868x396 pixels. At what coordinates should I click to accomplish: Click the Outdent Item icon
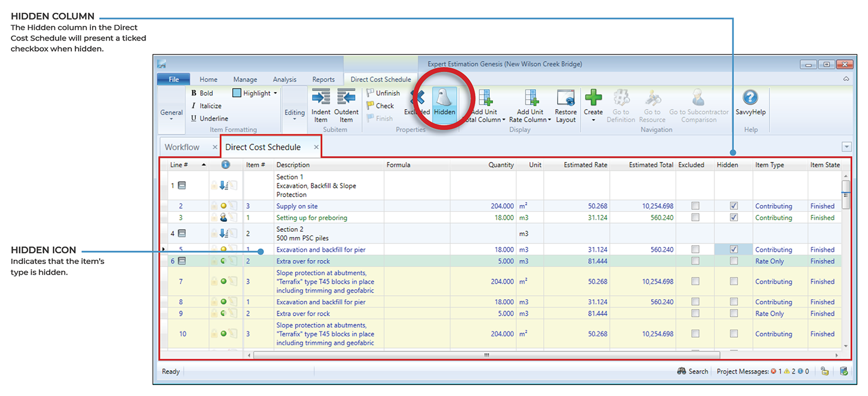[x=346, y=97]
